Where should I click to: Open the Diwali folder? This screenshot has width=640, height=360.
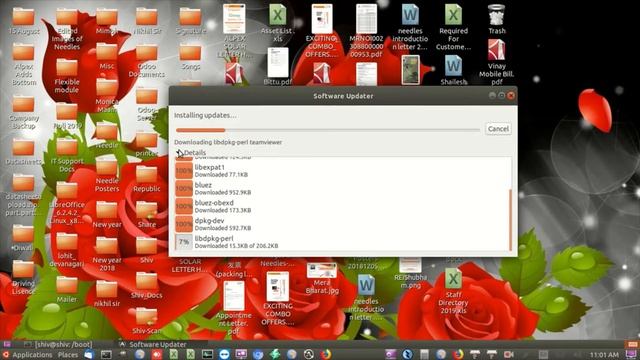point(23,239)
